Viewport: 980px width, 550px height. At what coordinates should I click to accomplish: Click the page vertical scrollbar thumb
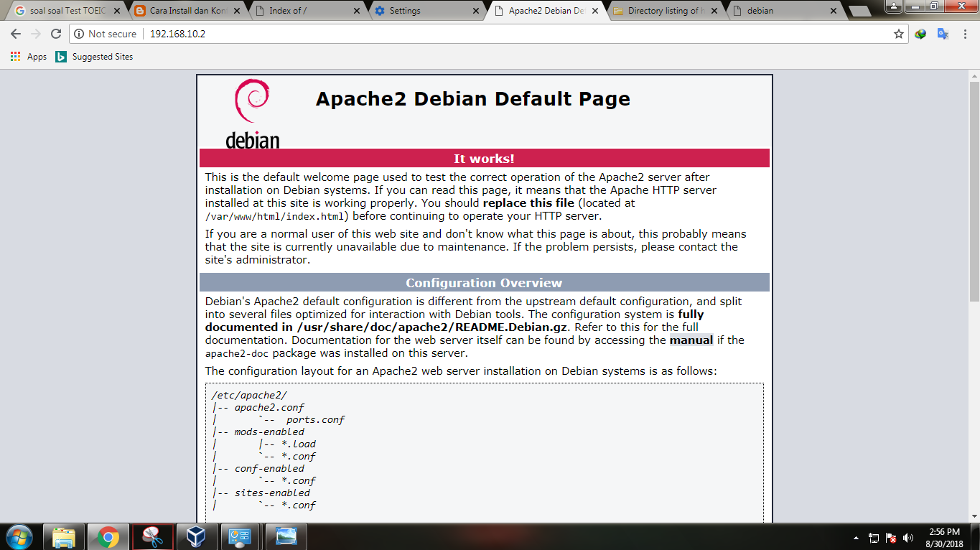pos(974,192)
